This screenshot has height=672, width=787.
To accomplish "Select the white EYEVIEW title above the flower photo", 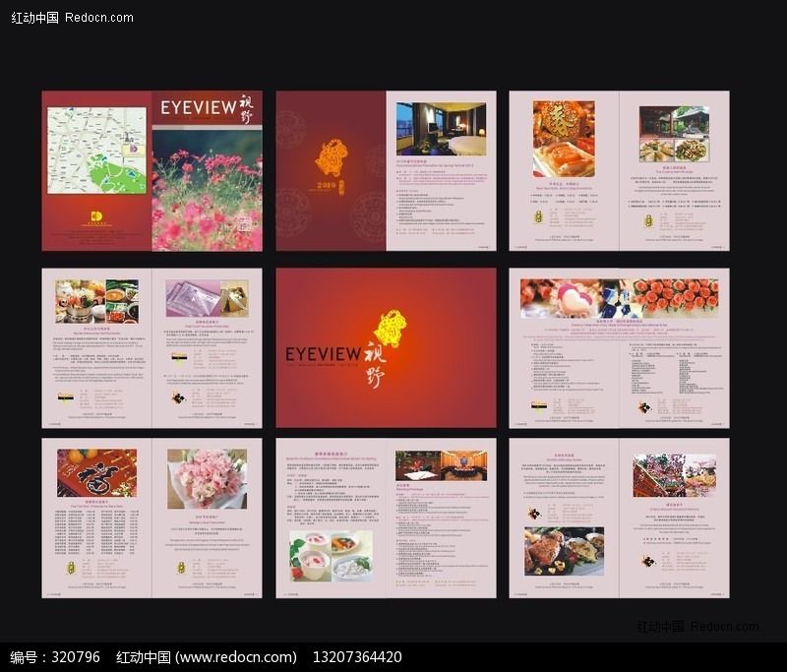I will click(x=199, y=107).
